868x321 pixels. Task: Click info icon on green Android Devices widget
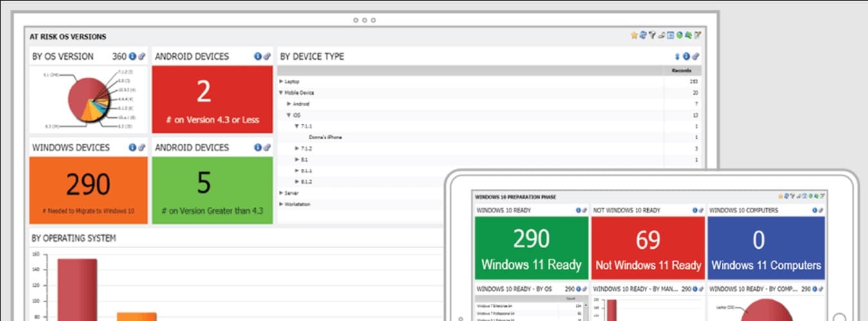(258, 148)
